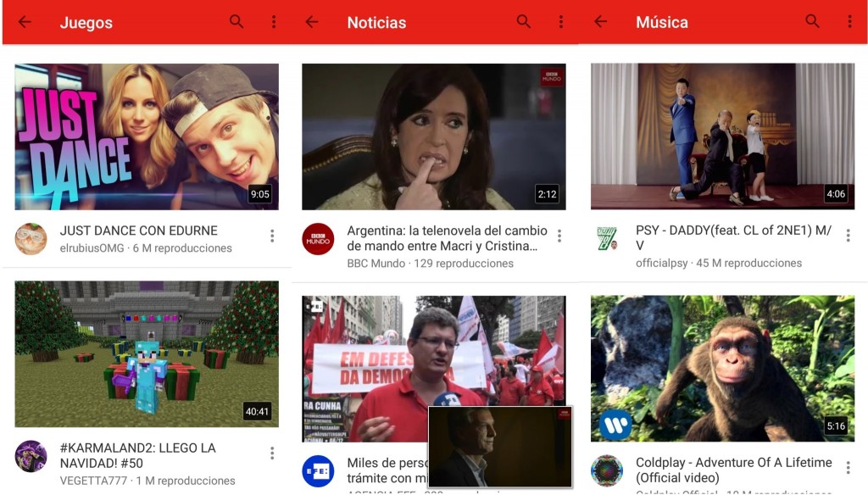Open the Miles de pers... news title
This screenshot has height=495, width=868.
387,470
